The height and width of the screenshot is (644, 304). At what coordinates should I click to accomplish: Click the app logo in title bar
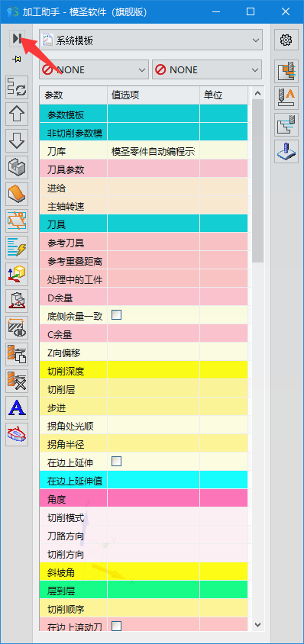[x=13, y=11]
